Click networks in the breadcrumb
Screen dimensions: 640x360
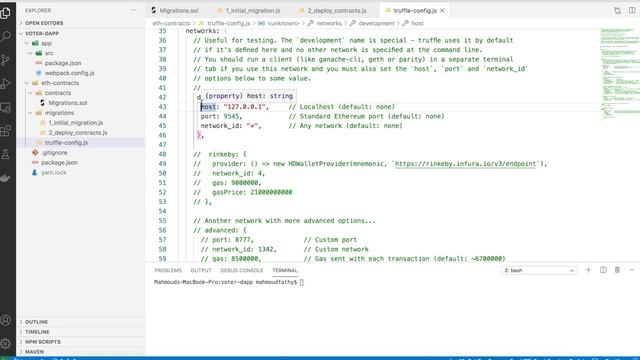click(329, 23)
